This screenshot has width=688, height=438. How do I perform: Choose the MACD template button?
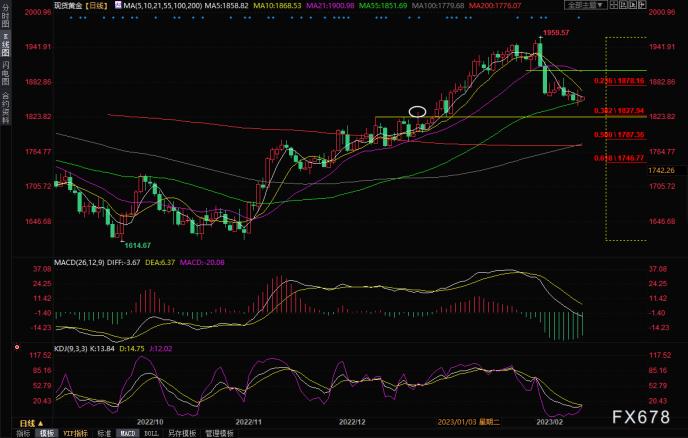point(128,434)
